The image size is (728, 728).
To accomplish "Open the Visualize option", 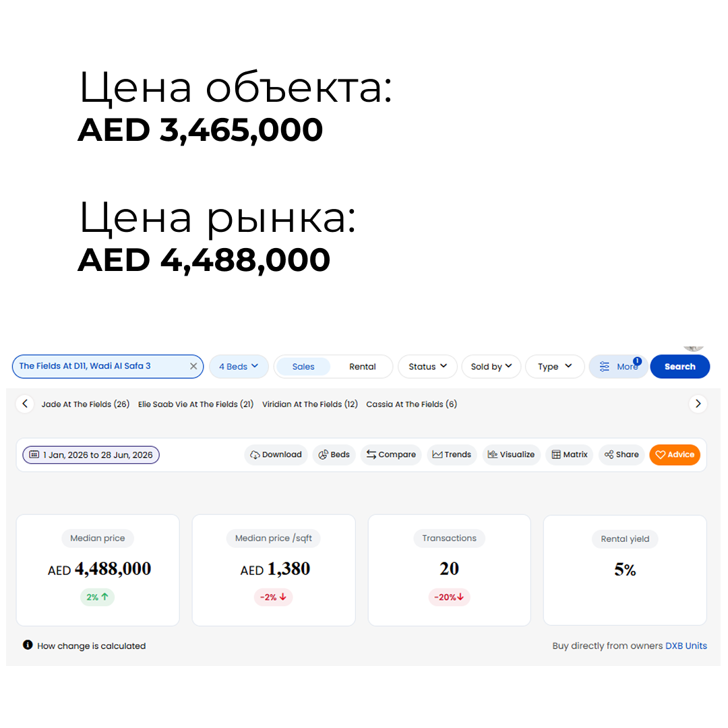I will (511, 454).
